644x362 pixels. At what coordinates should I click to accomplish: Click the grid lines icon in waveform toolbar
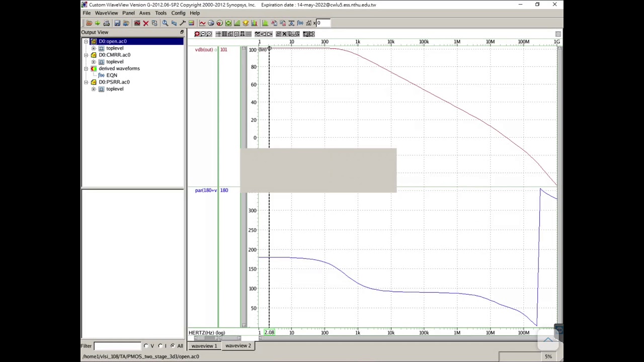click(249, 34)
